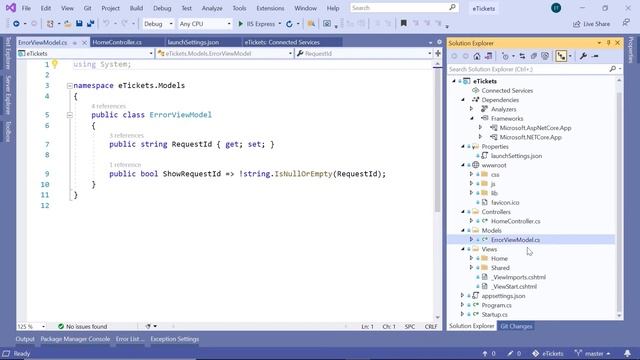The width and height of the screenshot is (640, 360).
Task: Collapse the Dependencies tree node
Action: (463, 100)
